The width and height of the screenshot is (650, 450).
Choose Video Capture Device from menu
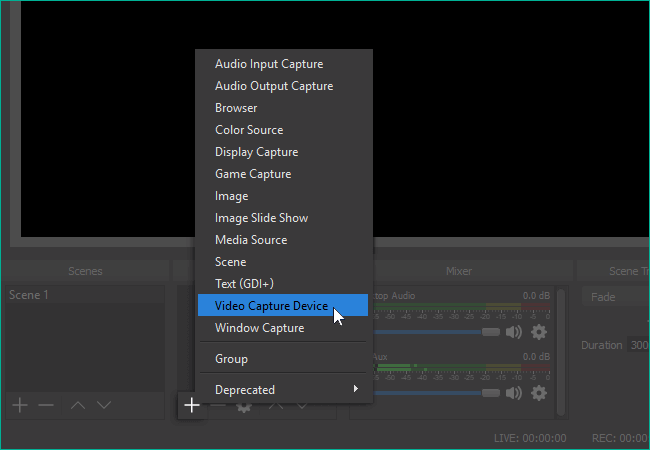pos(271,306)
